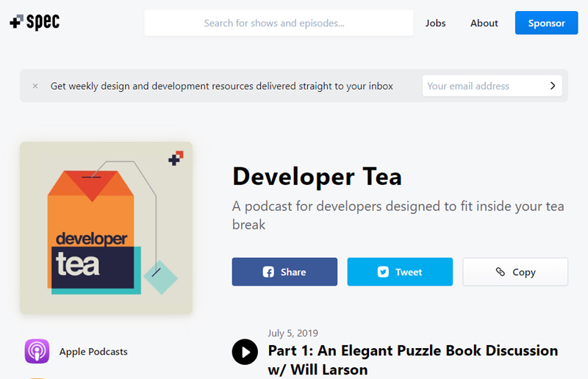Copy the show link
This screenshot has width=588, height=379.
[515, 272]
